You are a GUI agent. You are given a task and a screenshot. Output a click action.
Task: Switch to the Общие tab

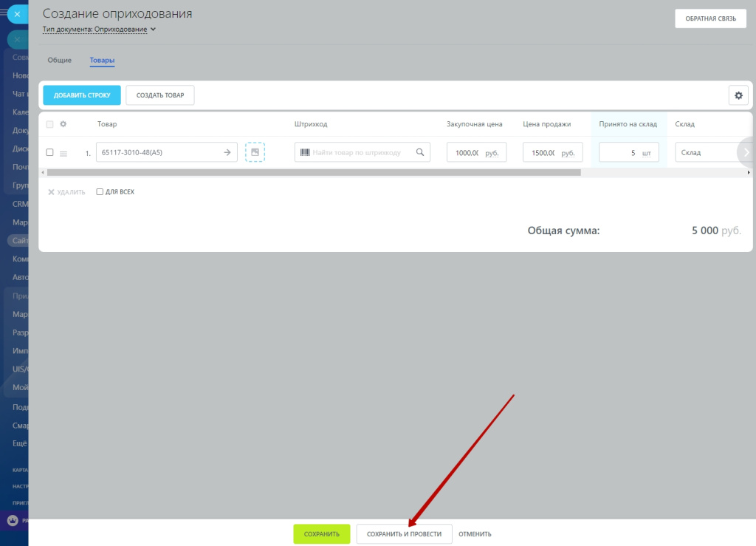pos(60,61)
